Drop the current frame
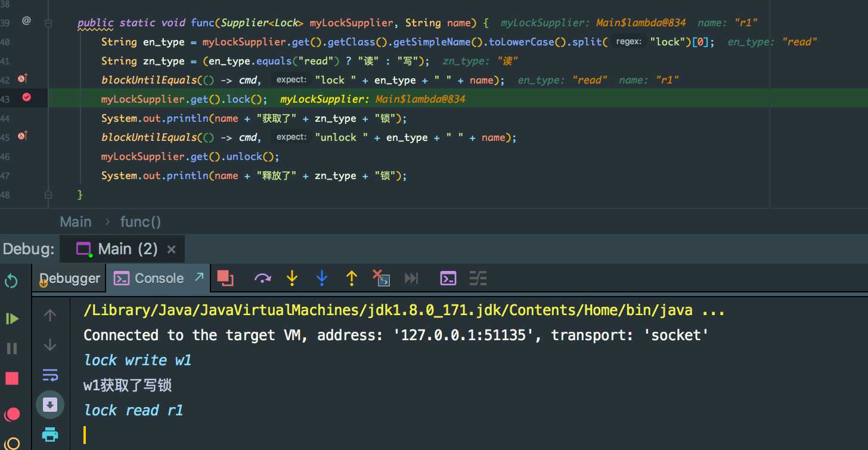Viewport: 868px width, 450px height. click(x=381, y=278)
